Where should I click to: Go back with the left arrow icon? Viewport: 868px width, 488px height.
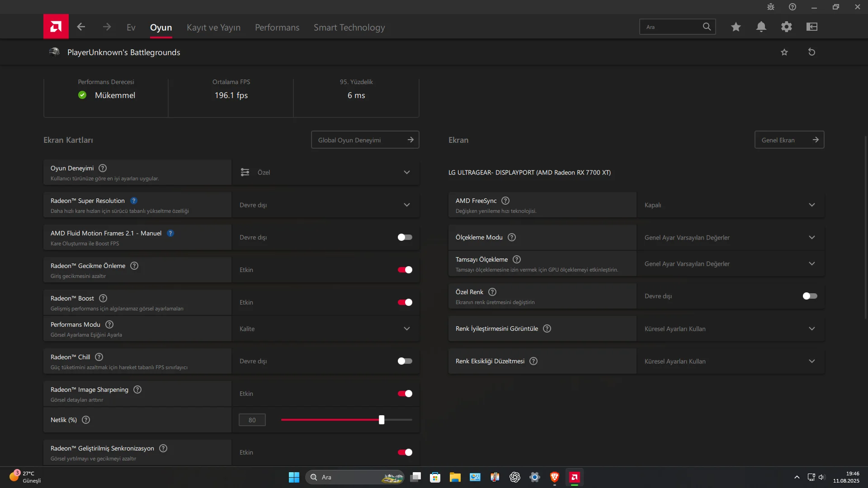click(81, 27)
